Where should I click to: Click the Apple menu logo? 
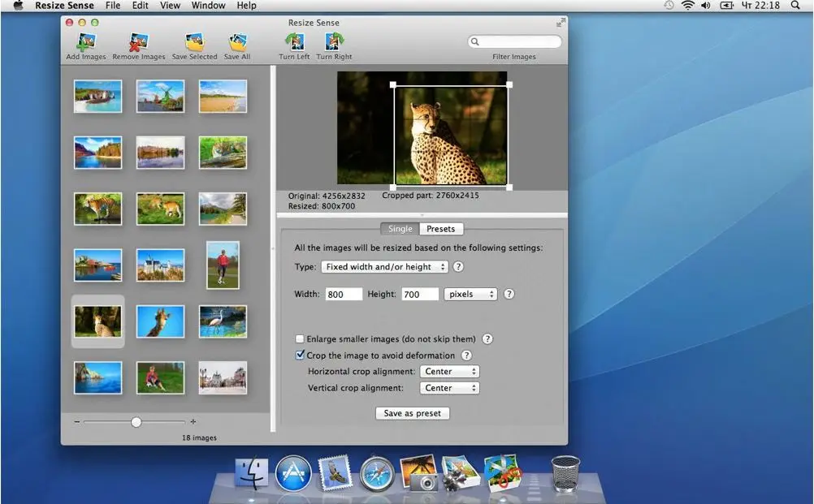coord(18,5)
